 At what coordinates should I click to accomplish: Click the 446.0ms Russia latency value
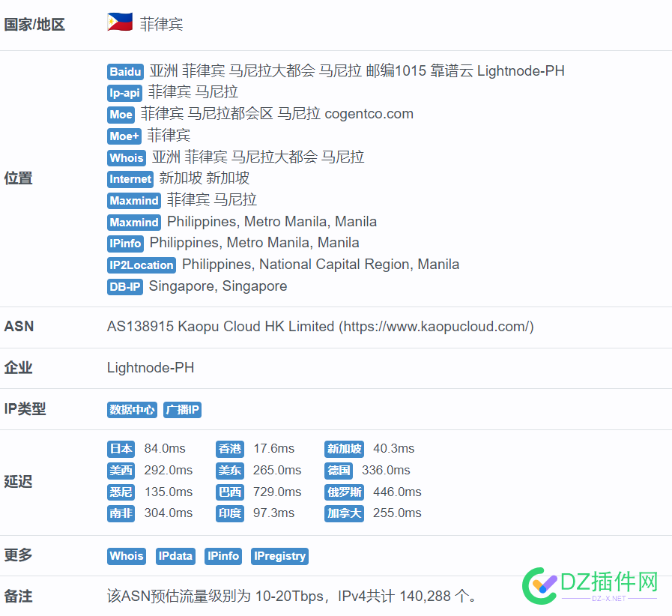397,492
